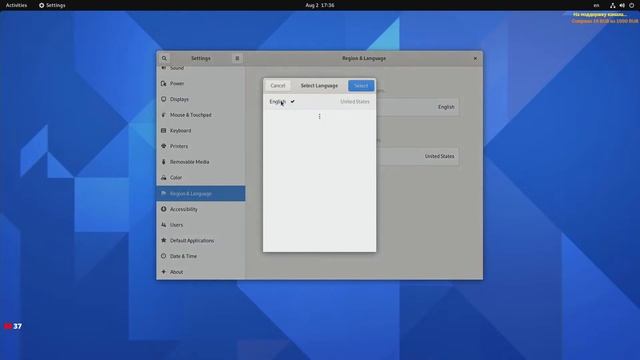Screen dimensions: 640x360
Task: Select Region & Language in sidebar
Action: click(201, 193)
